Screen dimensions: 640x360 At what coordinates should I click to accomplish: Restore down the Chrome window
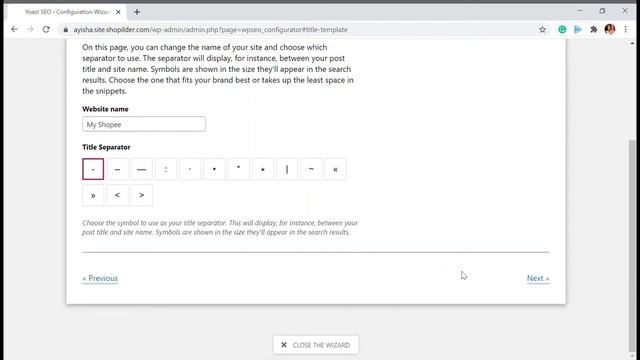(x=602, y=11)
